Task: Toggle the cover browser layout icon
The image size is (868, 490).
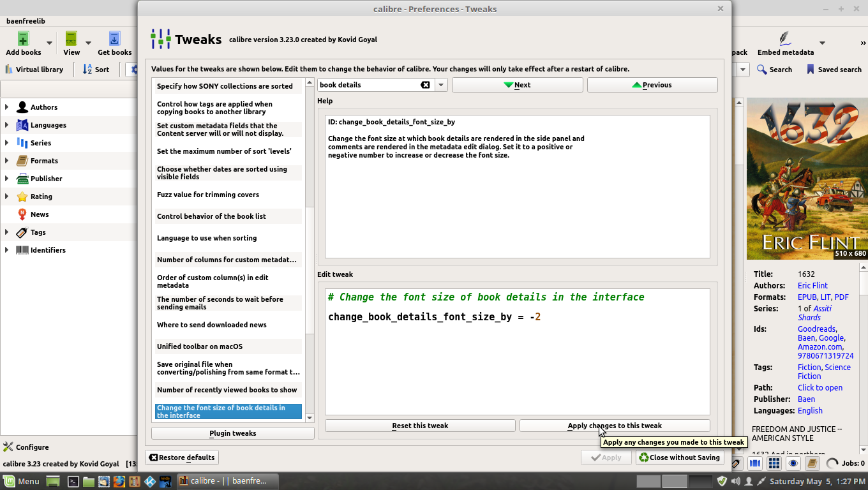Action: 755,464
